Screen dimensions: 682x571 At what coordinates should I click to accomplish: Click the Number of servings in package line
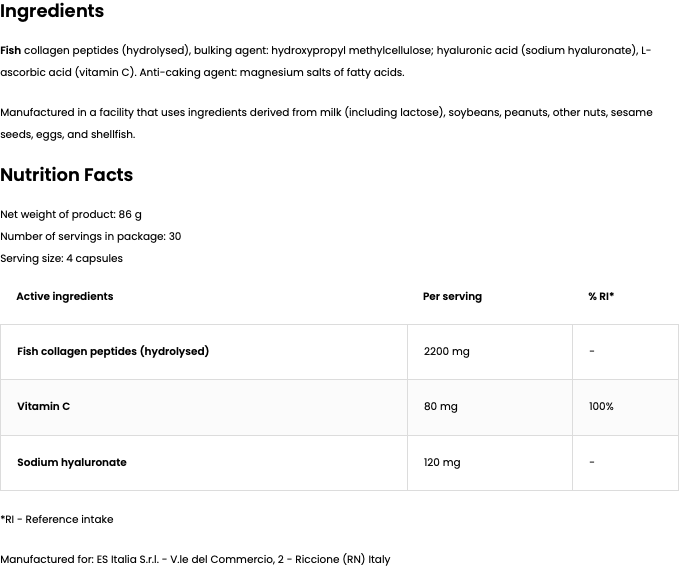pos(90,236)
